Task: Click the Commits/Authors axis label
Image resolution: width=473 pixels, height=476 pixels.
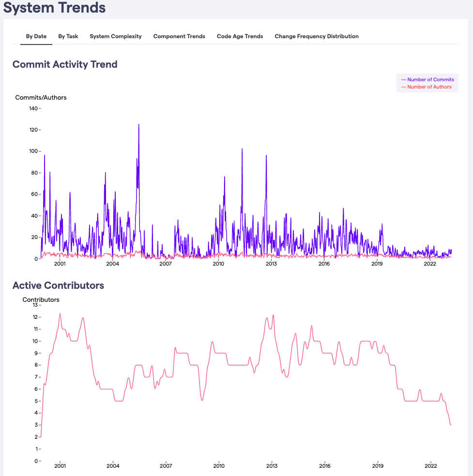Action: tap(41, 97)
